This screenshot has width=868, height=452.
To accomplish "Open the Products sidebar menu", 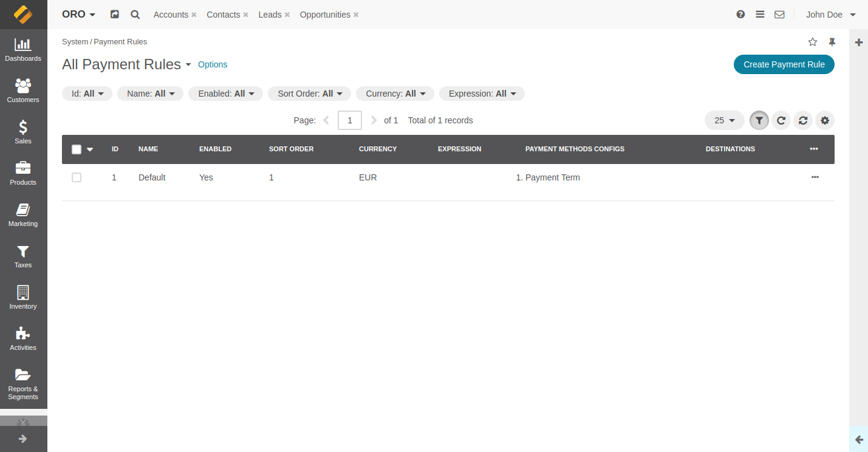I will coord(23,174).
